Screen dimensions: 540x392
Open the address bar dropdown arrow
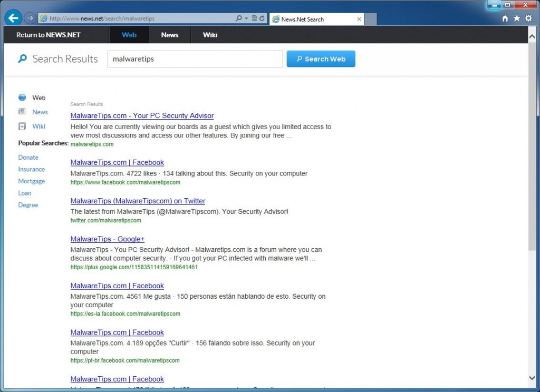pos(246,18)
